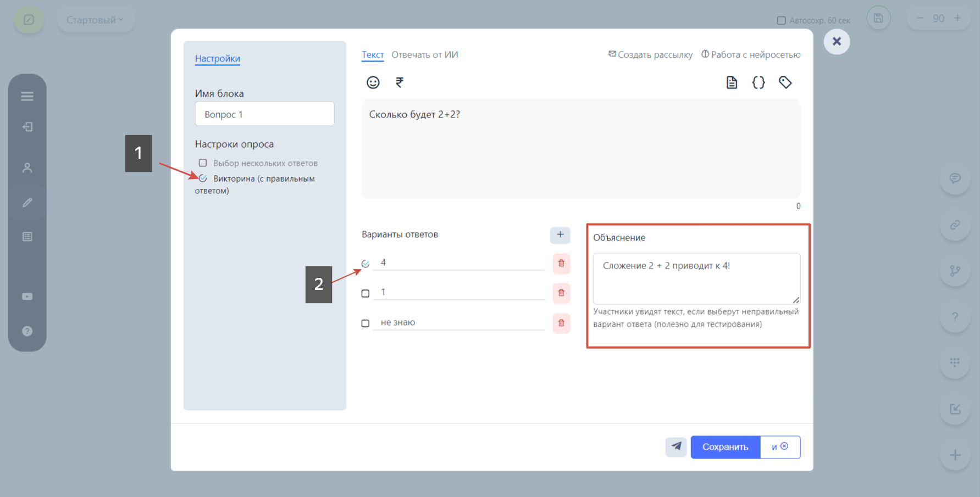Mark answer '4' as correct
The image size is (980, 497).
(366, 264)
